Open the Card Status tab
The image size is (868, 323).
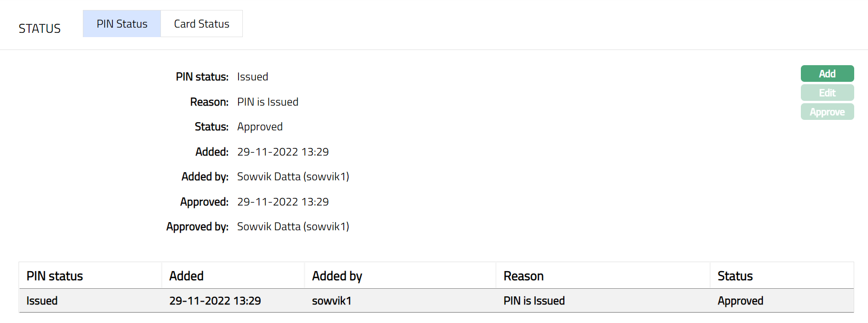tap(201, 24)
